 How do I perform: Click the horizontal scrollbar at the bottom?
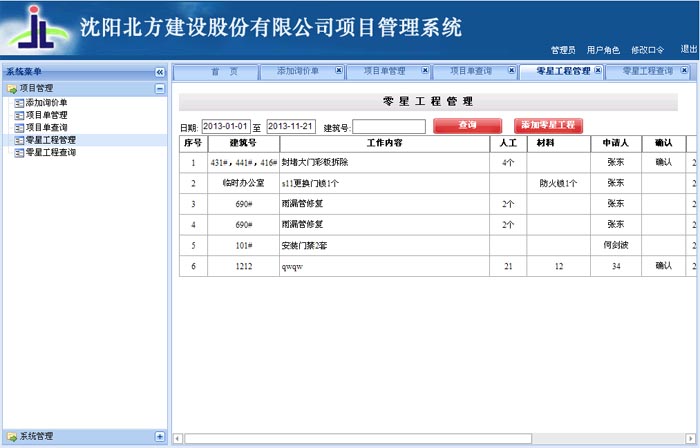[430, 439]
